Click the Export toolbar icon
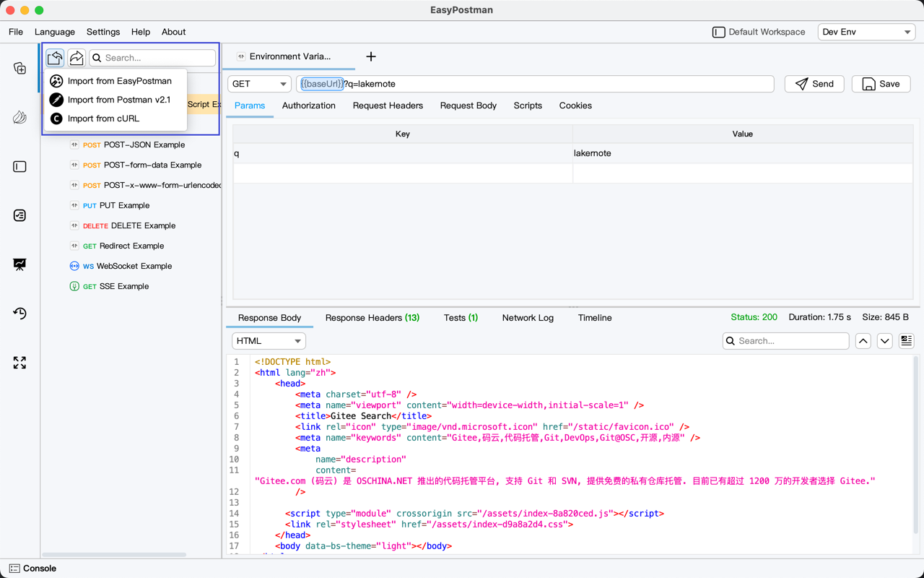The width and height of the screenshot is (924, 578). [x=77, y=58]
